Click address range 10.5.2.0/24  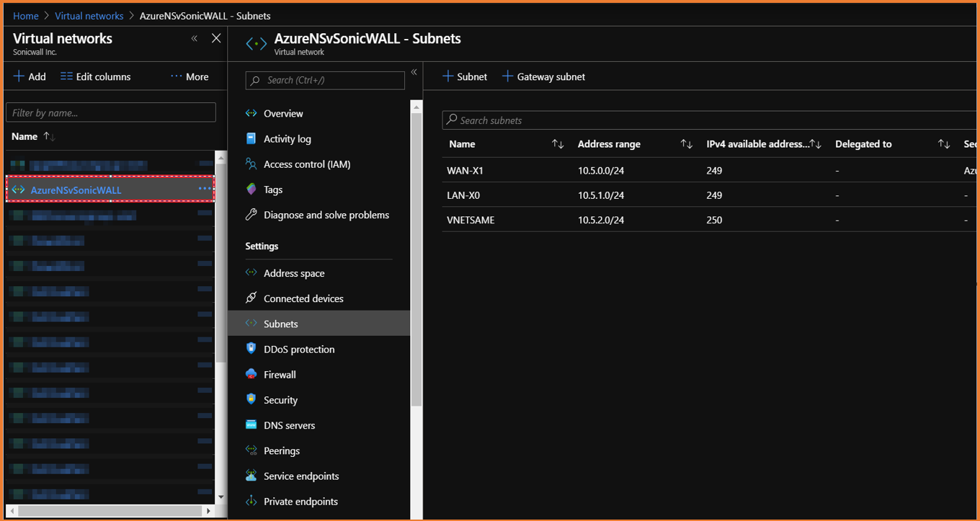(x=601, y=220)
